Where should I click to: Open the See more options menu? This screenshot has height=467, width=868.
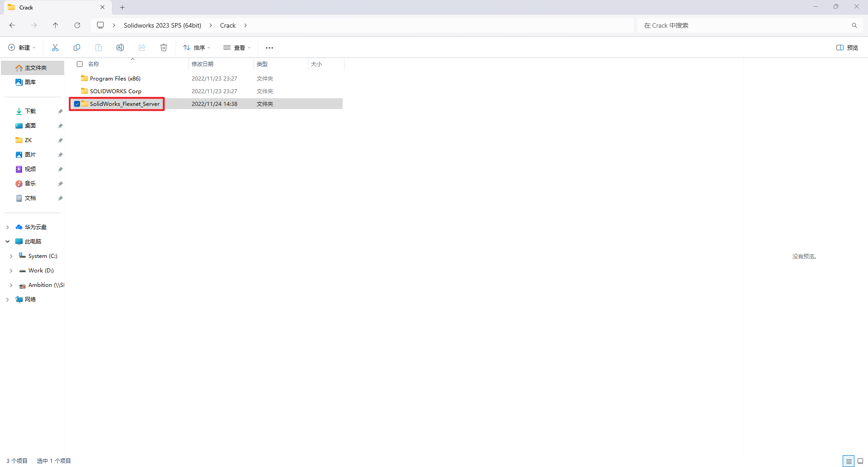[269, 48]
